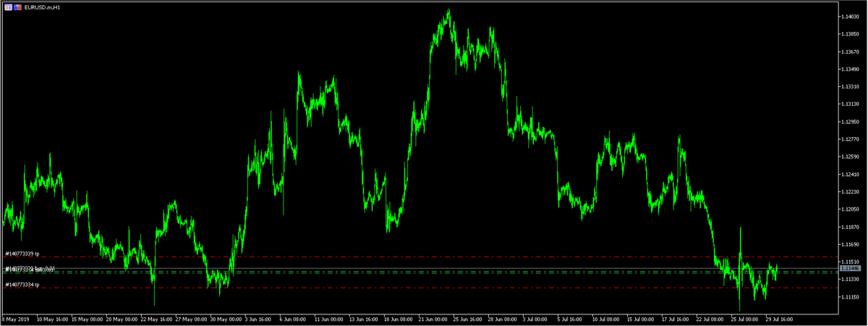Click the 1.12050 price axis value
Image resolution: width=868 pixels, height=326 pixels.
[x=851, y=209]
